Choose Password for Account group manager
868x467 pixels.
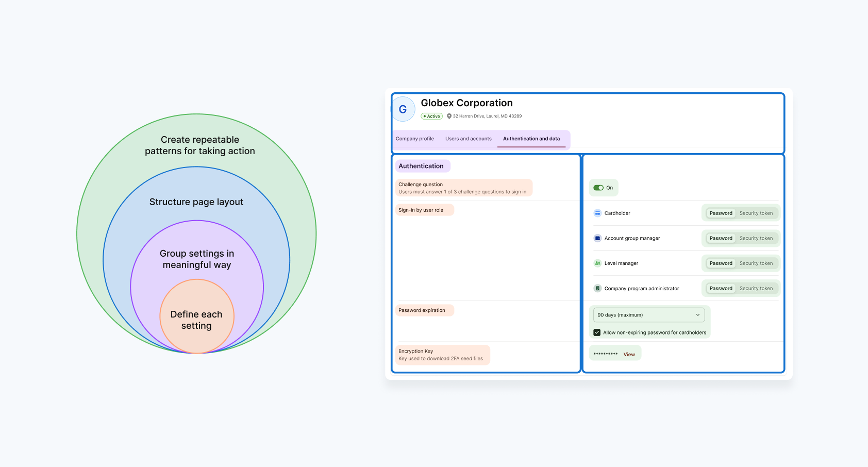coord(721,238)
